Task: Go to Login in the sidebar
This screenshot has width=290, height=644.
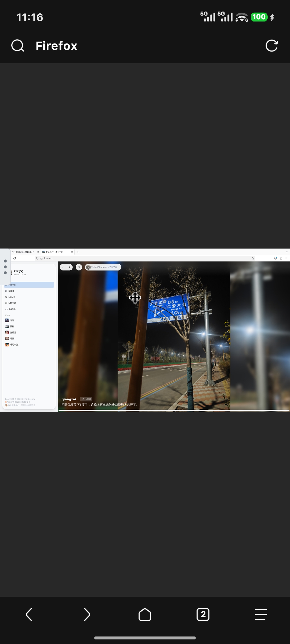Action: point(12,309)
